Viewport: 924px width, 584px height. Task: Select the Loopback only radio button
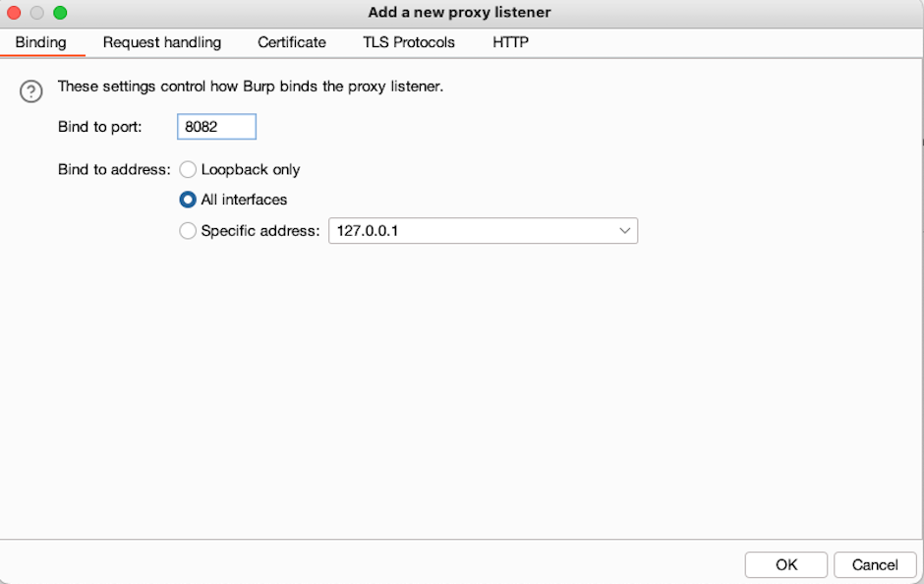click(188, 169)
